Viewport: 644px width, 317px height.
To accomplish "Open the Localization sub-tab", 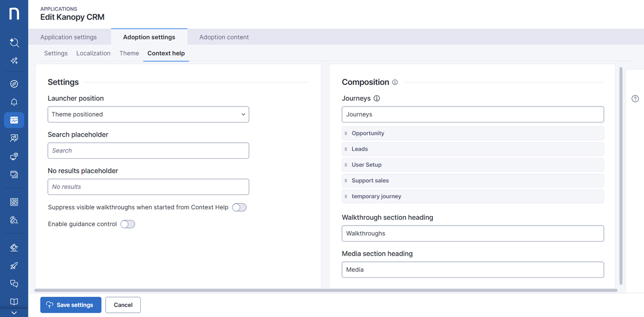I will pyautogui.click(x=93, y=53).
